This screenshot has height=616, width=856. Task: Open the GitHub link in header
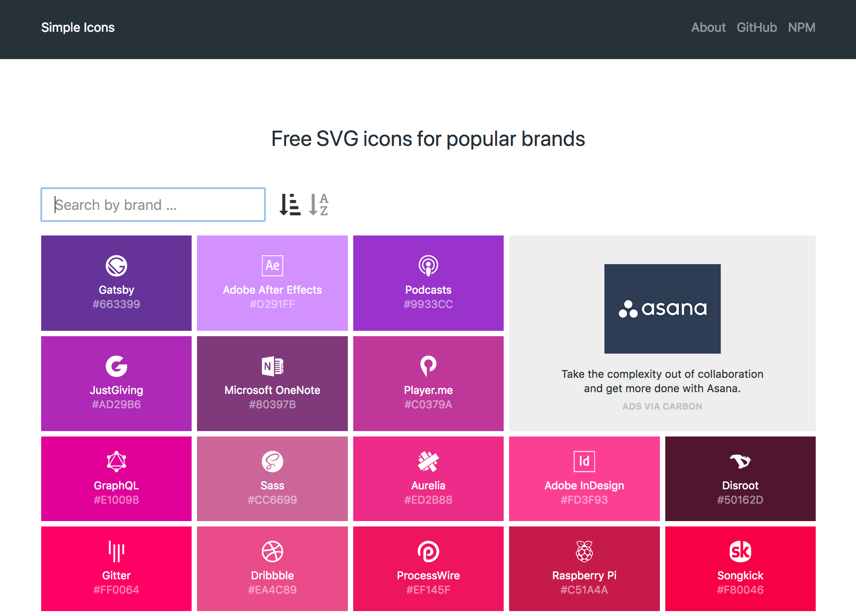pos(757,27)
